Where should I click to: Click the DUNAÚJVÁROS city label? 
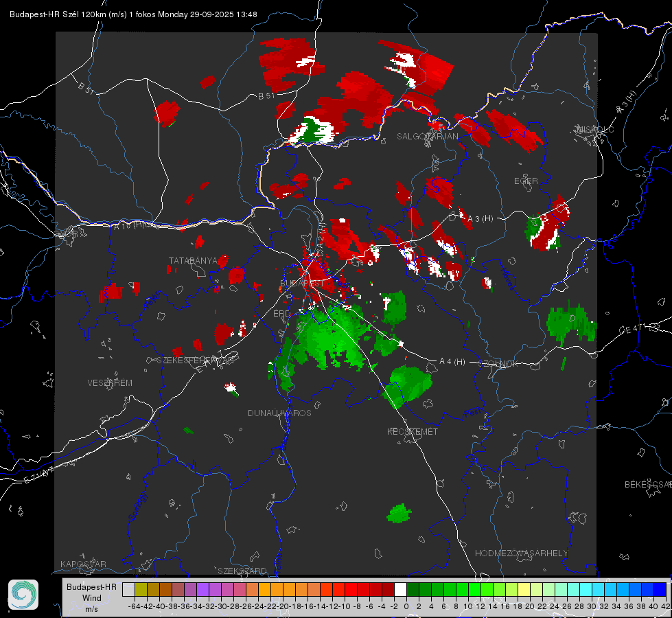(x=279, y=413)
